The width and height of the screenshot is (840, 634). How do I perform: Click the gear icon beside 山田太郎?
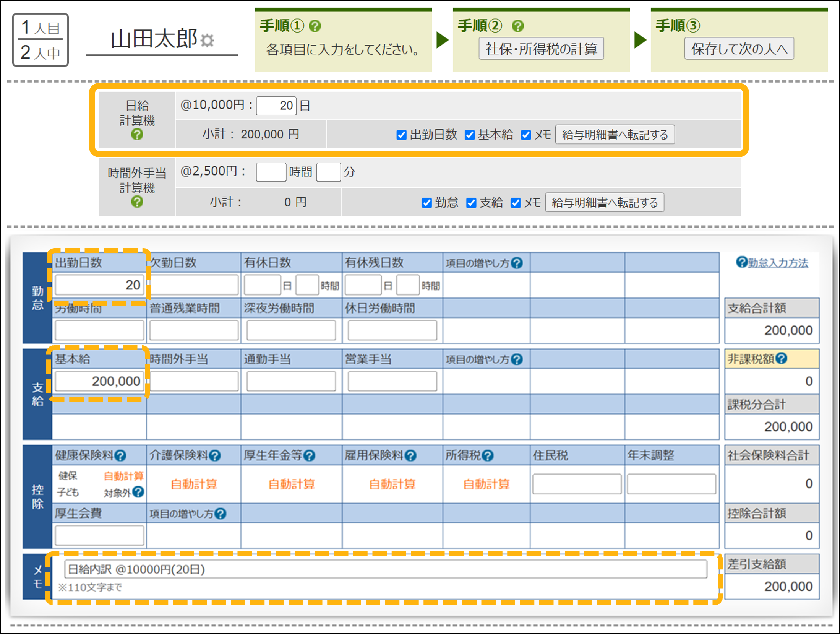coord(207,40)
